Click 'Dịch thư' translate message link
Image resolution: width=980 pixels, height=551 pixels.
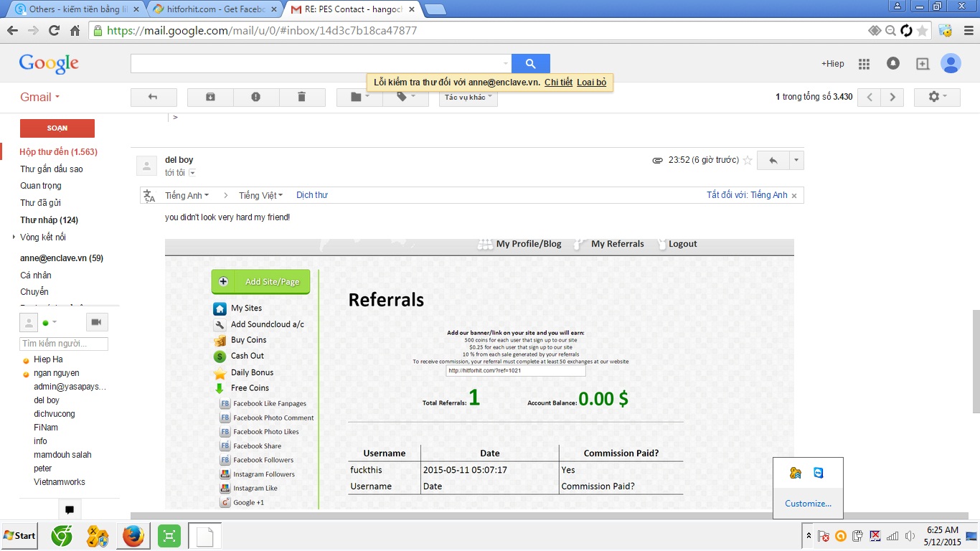pyautogui.click(x=312, y=195)
